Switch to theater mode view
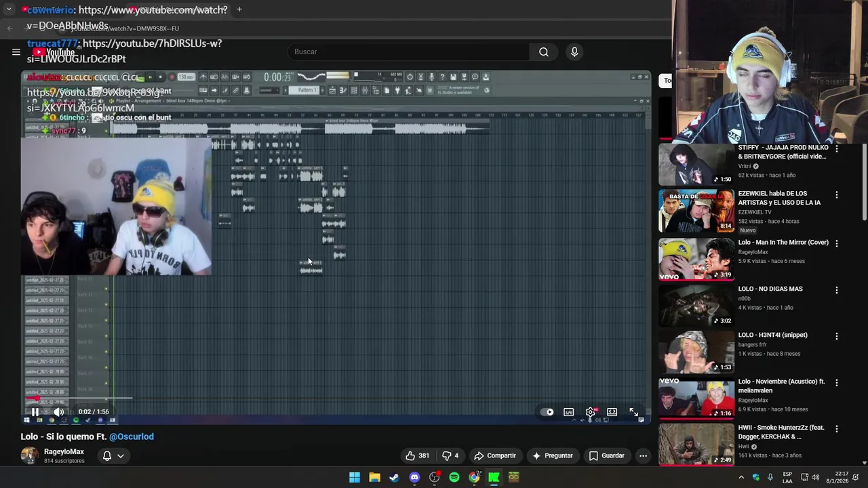The width and height of the screenshot is (868, 488). point(612,412)
